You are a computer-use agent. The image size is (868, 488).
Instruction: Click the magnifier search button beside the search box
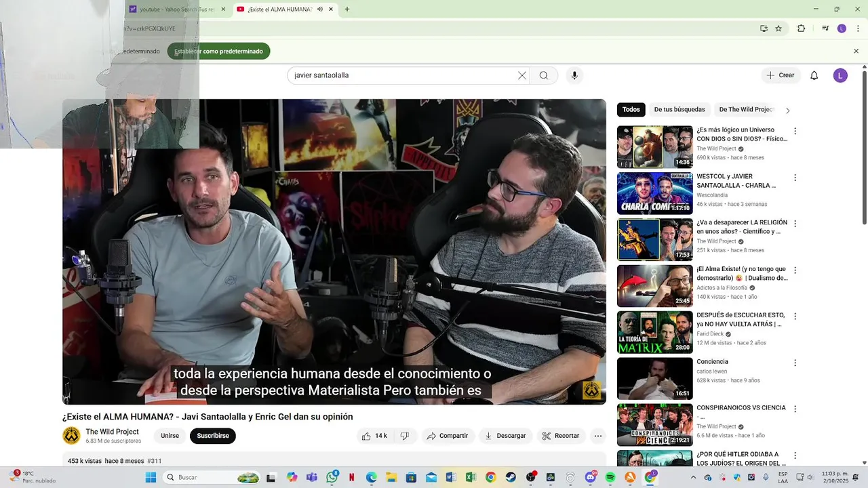pos(544,75)
